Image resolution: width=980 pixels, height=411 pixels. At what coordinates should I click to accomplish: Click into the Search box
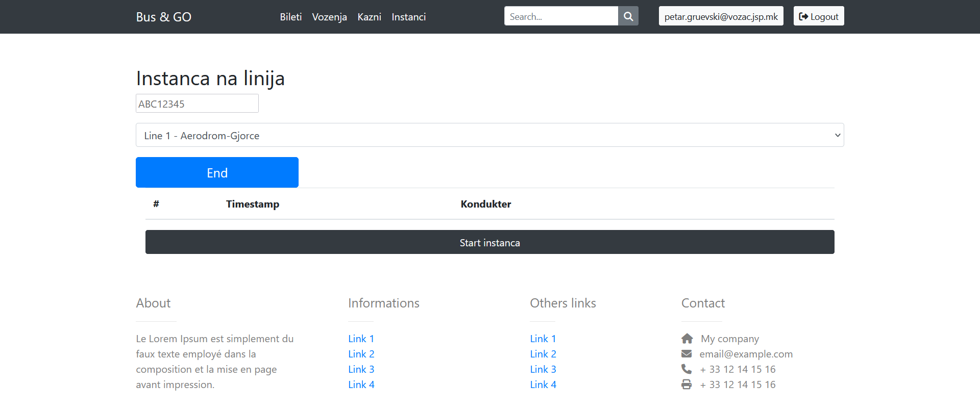coord(560,16)
